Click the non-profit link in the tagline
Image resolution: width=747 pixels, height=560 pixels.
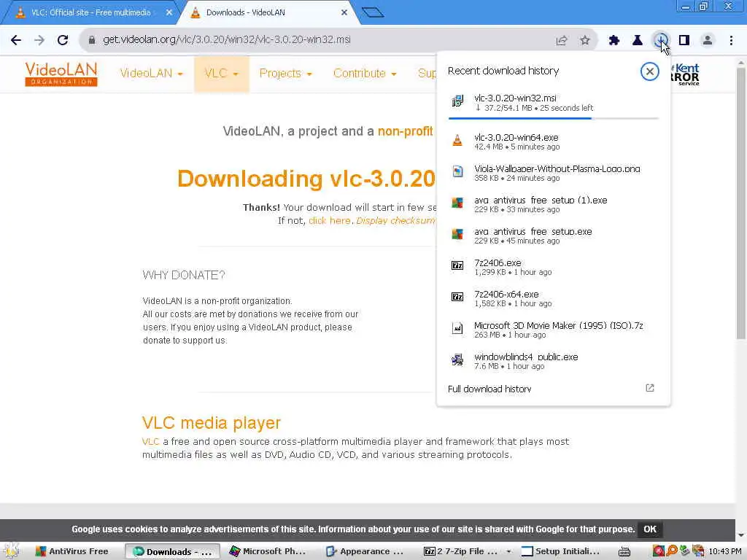point(405,131)
